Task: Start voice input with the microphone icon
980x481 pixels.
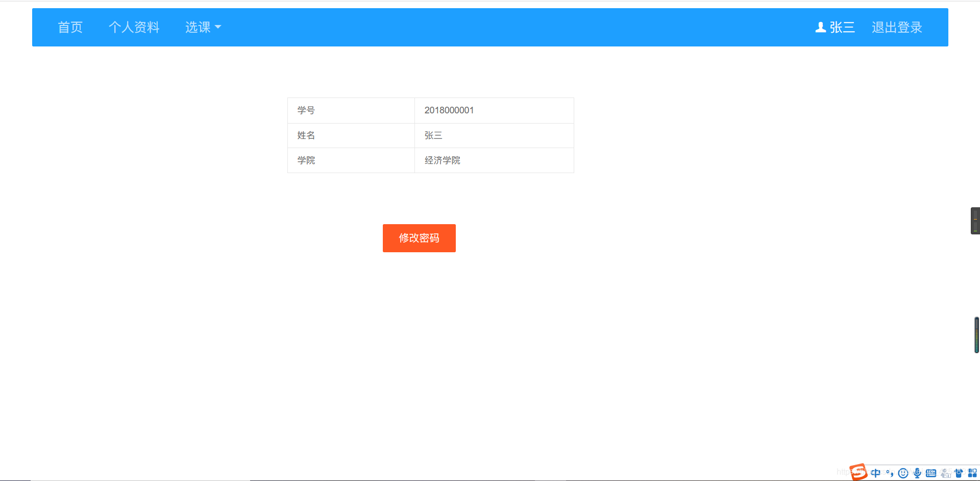Action: pos(917,473)
